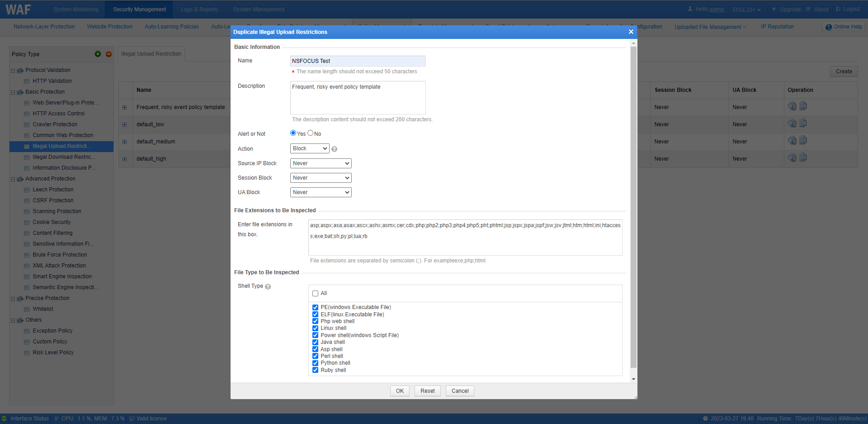Click the Shell Type help question icon
The height and width of the screenshot is (424, 868).
point(268,287)
